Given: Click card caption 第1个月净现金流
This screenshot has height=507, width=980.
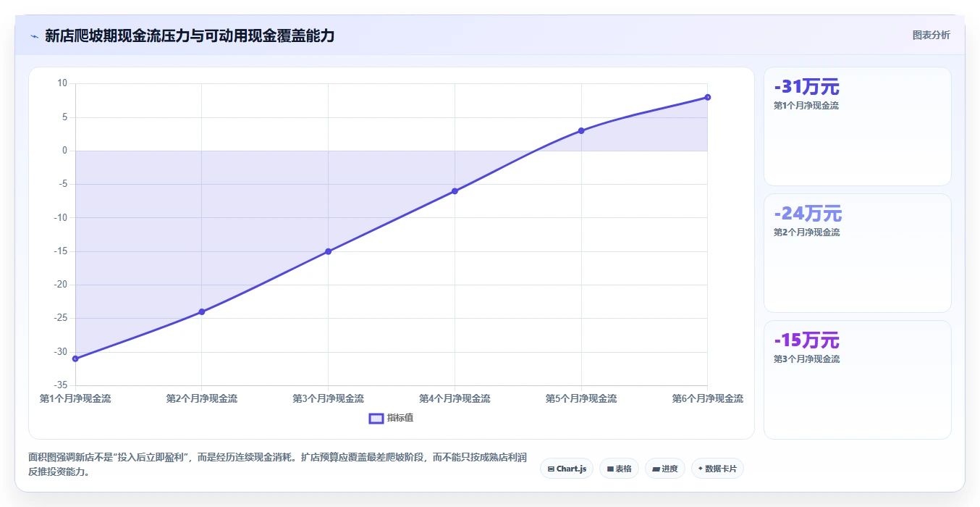Looking at the screenshot, I should tap(806, 106).
